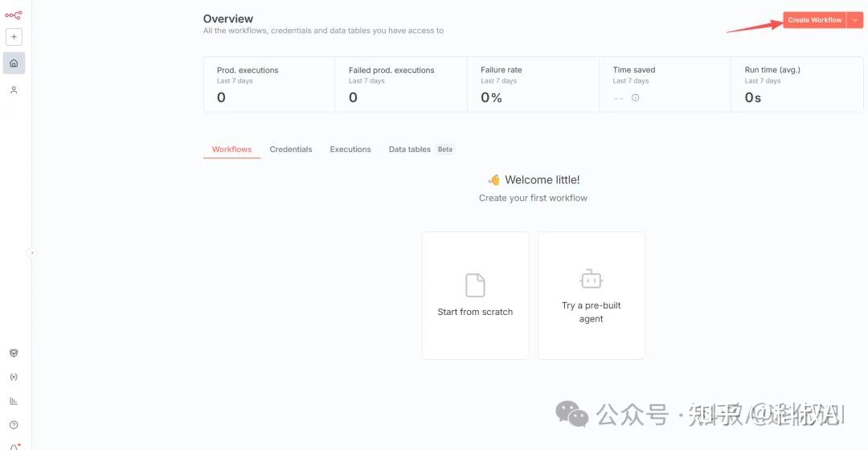Click the Time saved info icon

click(635, 98)
